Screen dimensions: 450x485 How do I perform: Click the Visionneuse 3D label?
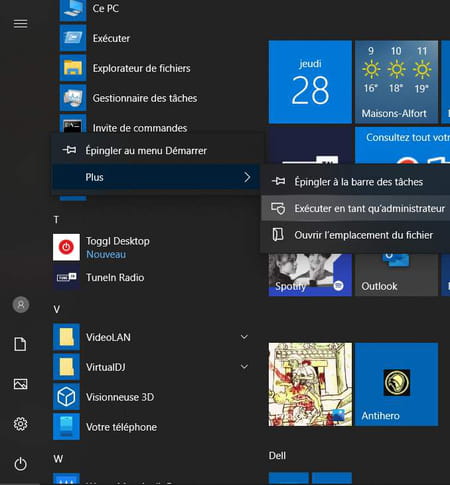(120, 397)
